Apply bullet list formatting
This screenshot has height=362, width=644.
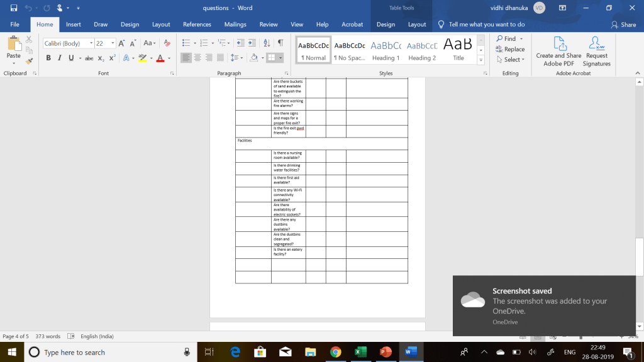[186, 43]
